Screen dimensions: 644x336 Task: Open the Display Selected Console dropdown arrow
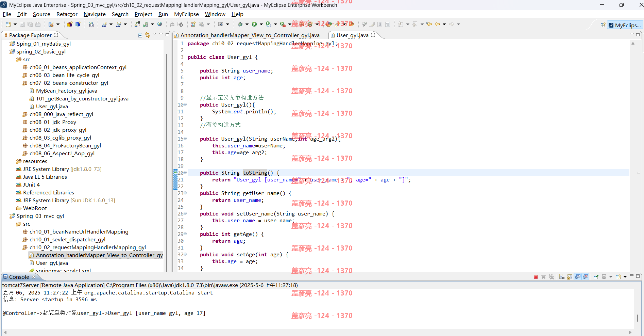[x=611, y=277]
